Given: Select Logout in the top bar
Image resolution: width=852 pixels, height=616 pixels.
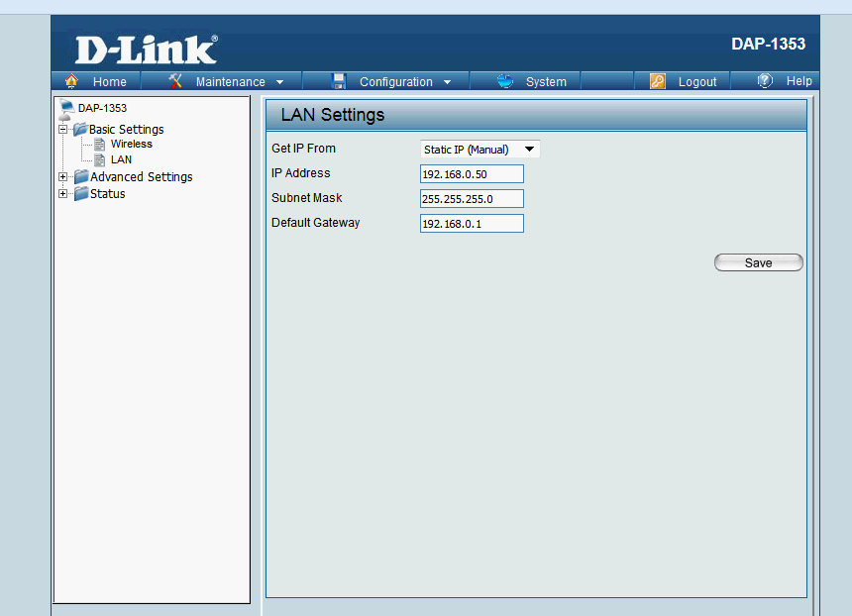Looking at the screenshot, I should (x=697, y=81).
